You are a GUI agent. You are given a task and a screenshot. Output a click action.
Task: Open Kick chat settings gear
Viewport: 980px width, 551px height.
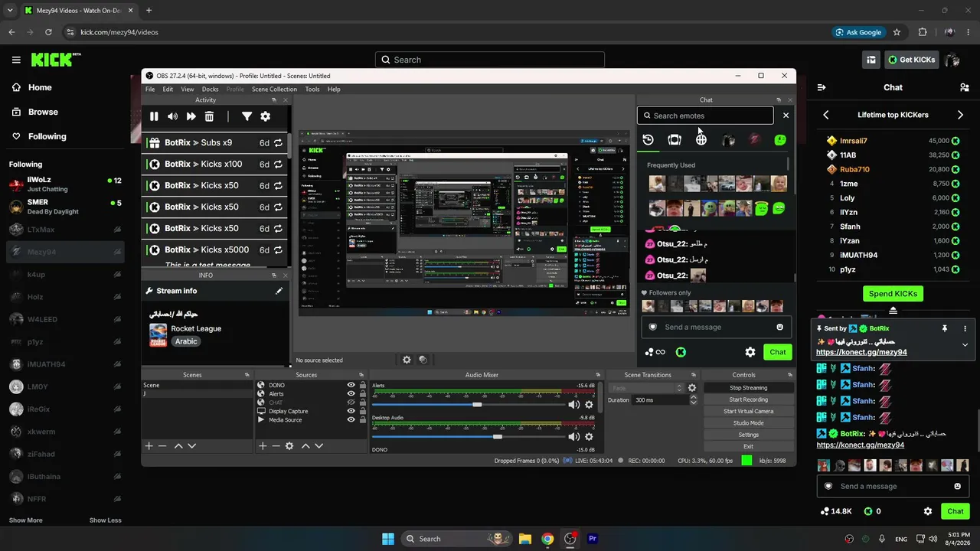pyautogui.click(x=928, y=511)
